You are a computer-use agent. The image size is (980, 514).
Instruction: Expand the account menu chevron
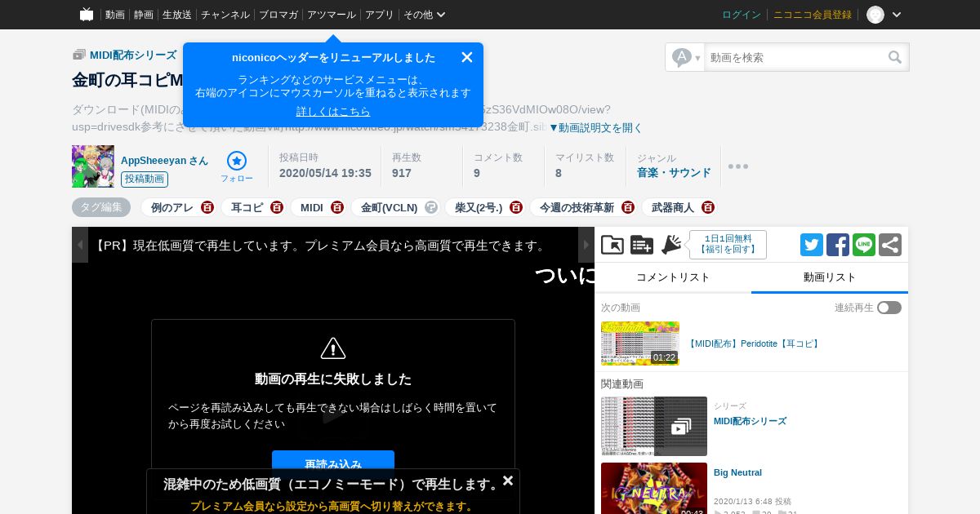897,15
